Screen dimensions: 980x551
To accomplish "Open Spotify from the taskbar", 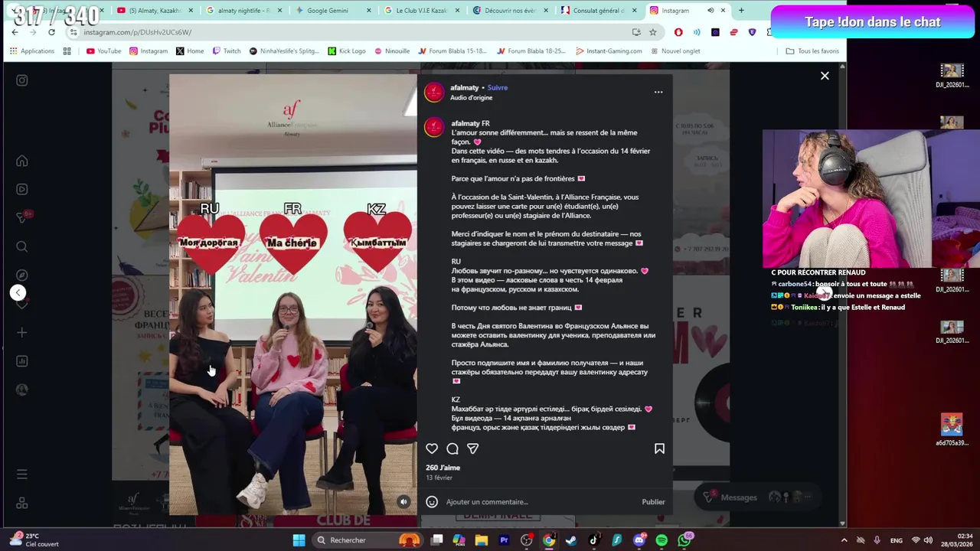I will click(x=661, y=540).
